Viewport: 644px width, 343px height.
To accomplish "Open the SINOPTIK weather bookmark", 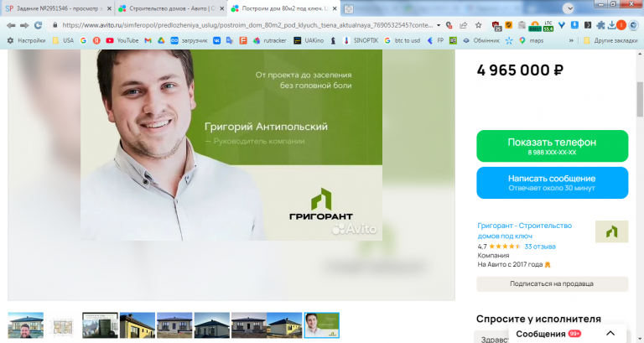I will pos(361,40).
